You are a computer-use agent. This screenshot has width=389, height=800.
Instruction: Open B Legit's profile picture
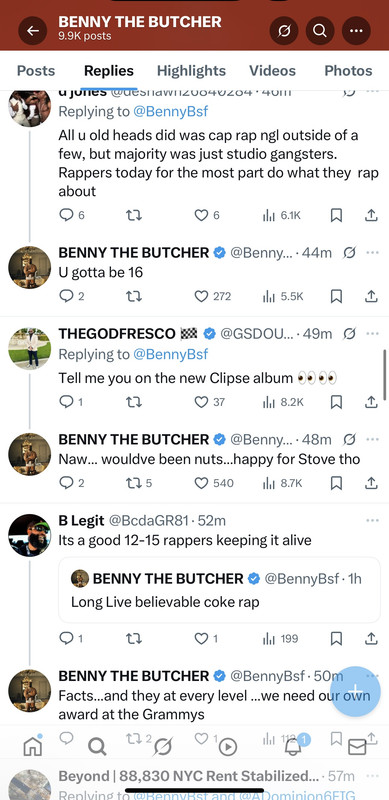coord(30,535)
